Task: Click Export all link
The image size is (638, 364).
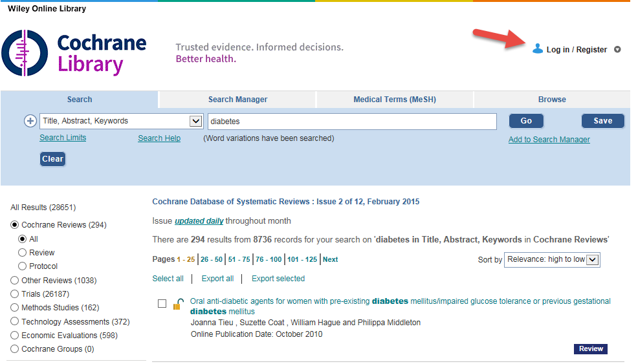Action: click(x=217, y=279)
